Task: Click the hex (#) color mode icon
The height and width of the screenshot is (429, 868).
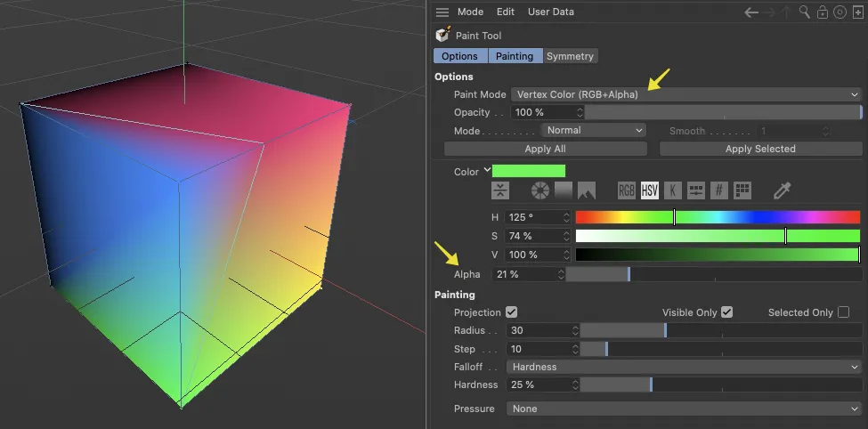Action: [719, 190]
